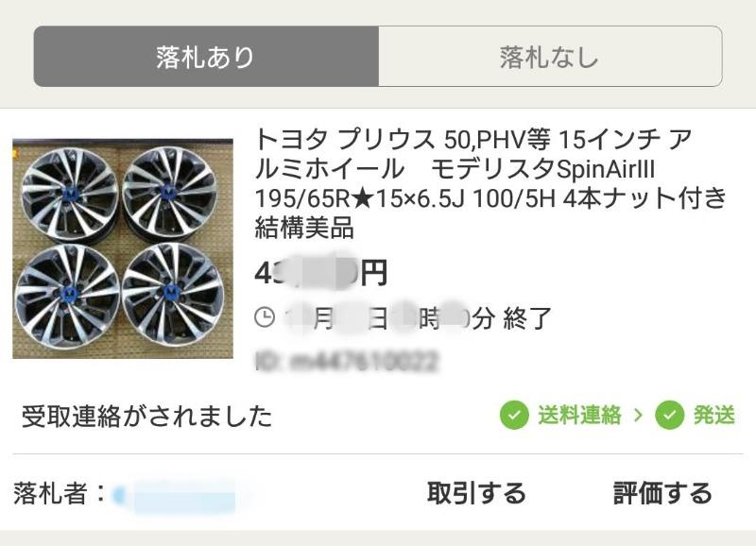Click the 評価する button
Screen dimensions: 756x546
(x=662, y=493)
